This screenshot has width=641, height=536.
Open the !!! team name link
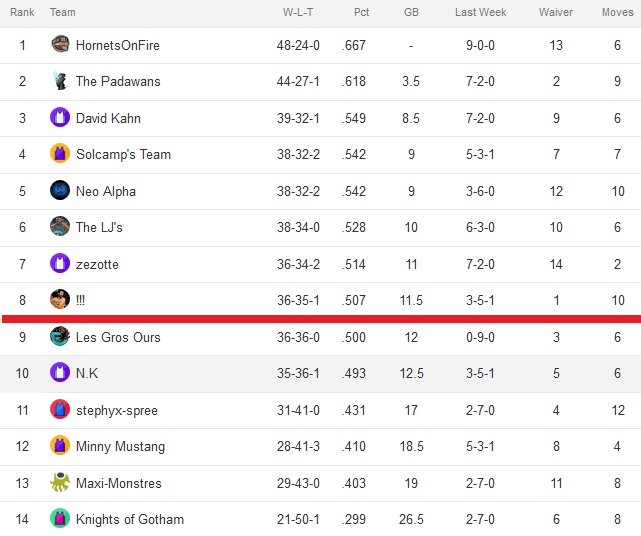coord(81,301)
